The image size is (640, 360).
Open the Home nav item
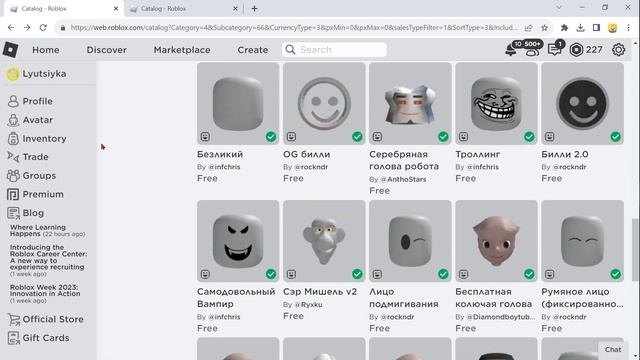pyautogui.click(x=46, y=50)
